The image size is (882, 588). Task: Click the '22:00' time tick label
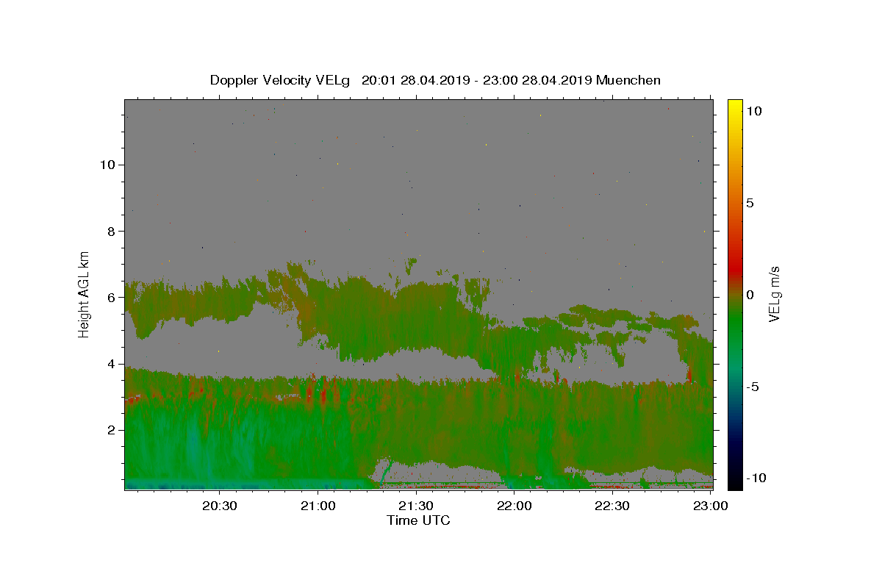[x=514, y=506]
